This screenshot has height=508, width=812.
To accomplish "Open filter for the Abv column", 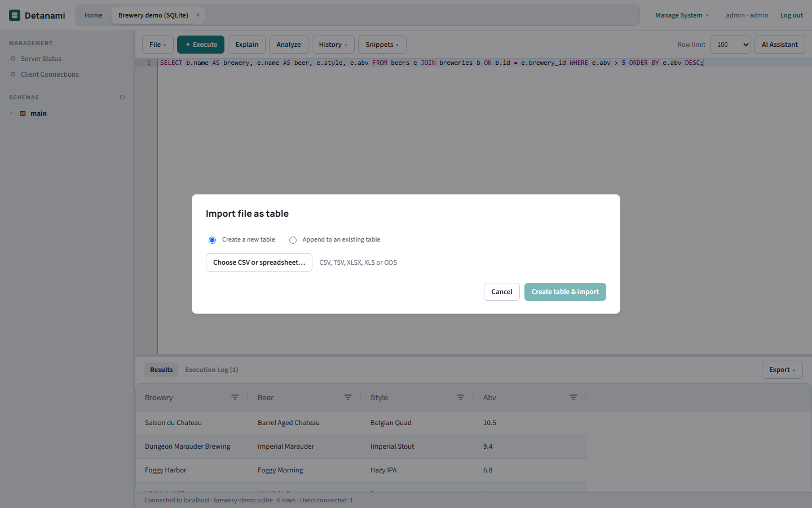I will coord(573,398).
